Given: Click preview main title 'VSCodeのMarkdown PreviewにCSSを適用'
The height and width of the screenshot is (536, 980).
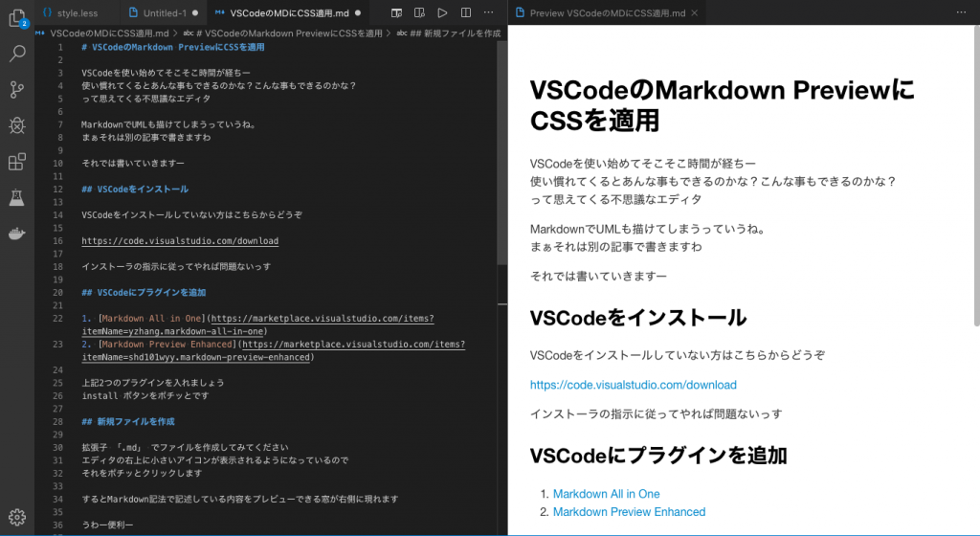Looking at the screenshot, I should [722, 105].
